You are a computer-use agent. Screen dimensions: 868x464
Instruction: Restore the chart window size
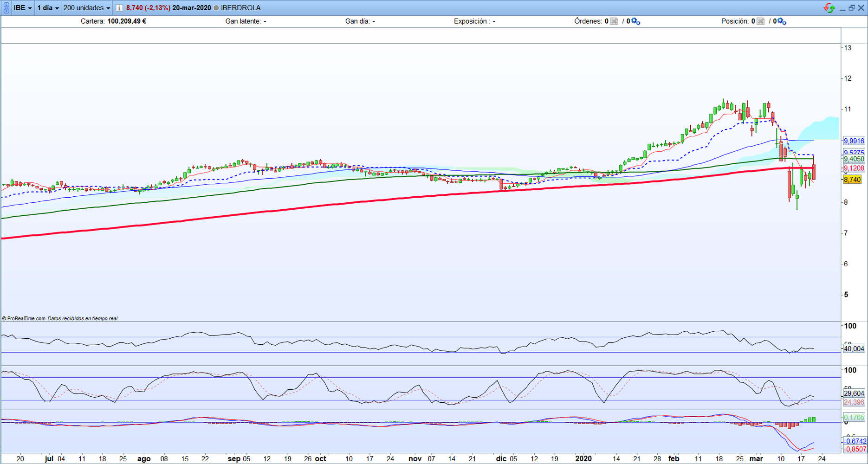[x=852, y=8]
